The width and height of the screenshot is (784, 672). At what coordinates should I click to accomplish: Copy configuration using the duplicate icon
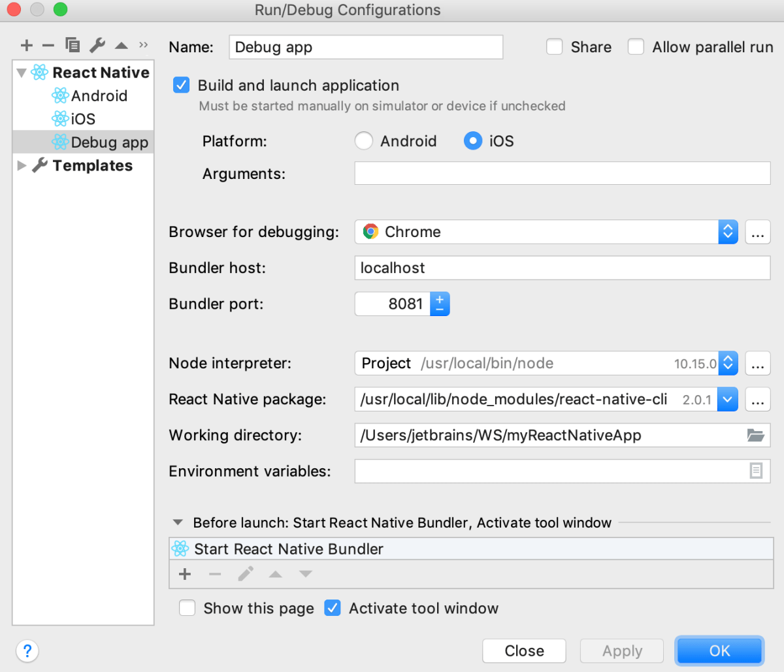click(73, 45)
